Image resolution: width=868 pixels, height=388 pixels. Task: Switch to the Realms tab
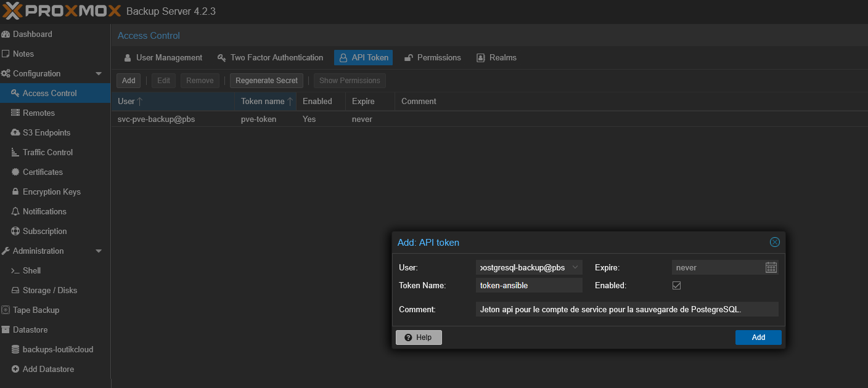tap(496, 57)
